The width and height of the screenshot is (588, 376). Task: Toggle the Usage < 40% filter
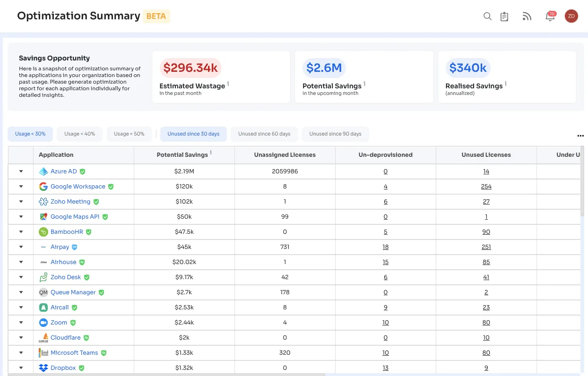click(80, 134)
